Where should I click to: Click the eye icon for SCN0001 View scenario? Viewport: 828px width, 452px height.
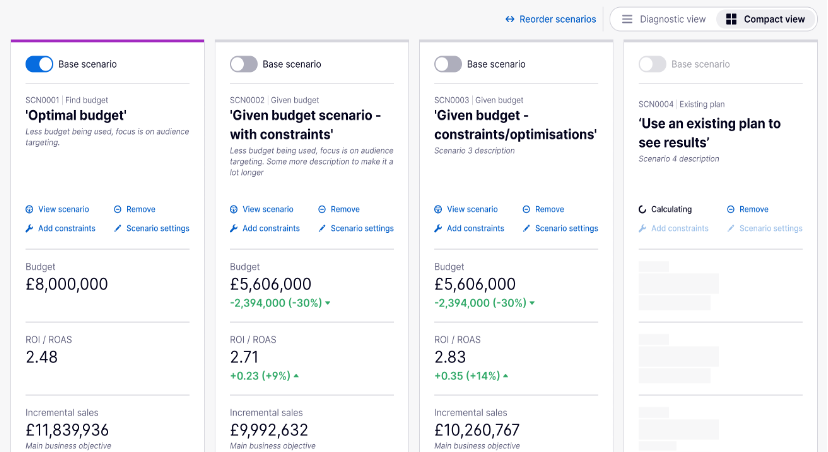29,209
